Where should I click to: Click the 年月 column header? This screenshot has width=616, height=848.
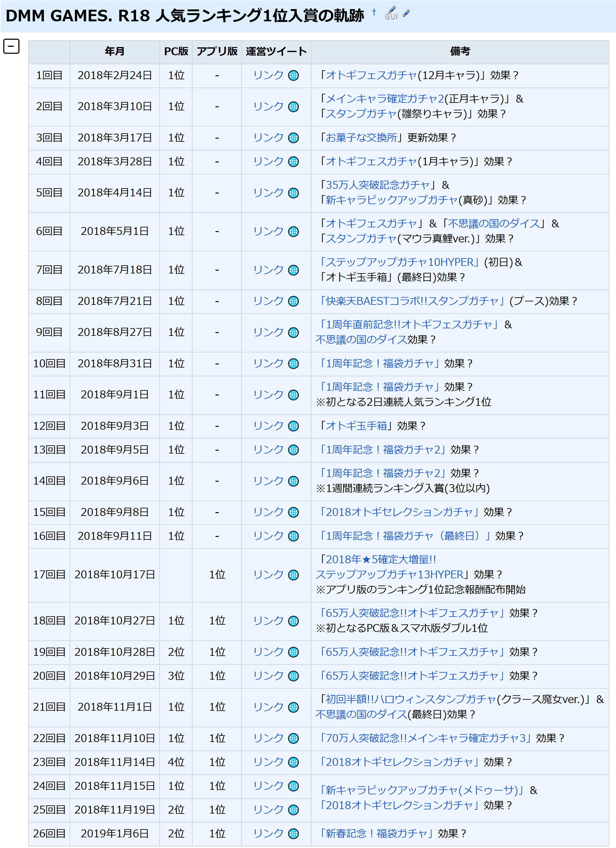114,52
